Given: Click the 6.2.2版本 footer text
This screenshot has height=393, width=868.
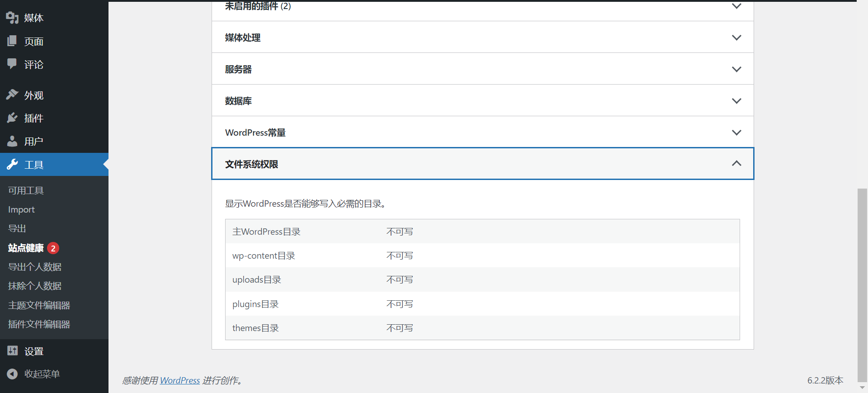Looking at the screenshot, I should tap(826, 380).
